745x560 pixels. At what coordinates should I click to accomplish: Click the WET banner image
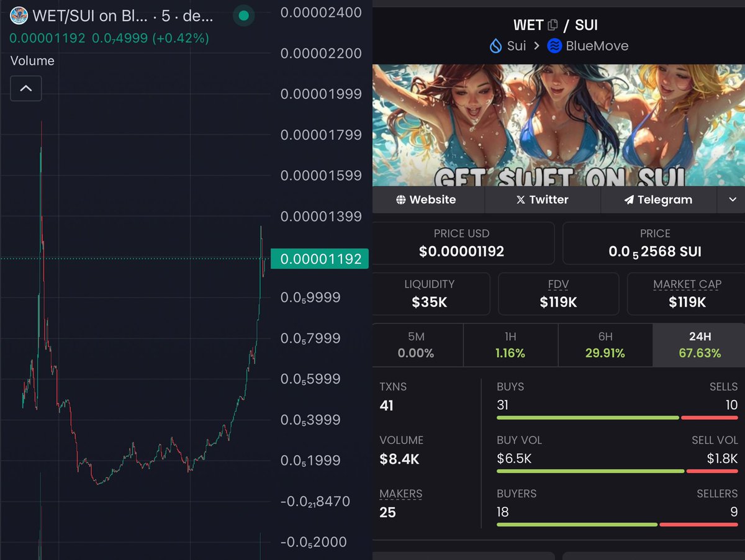point(559,125)
